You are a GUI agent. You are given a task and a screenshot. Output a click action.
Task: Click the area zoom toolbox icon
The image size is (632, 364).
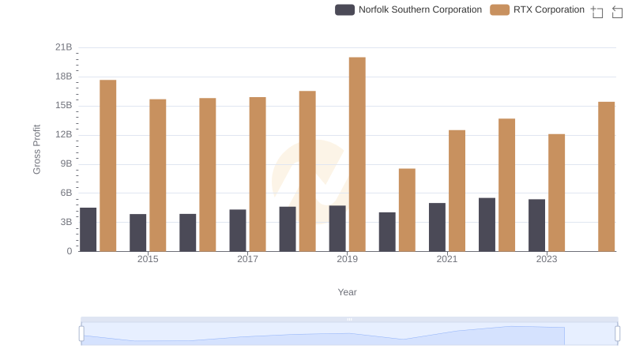click(x=597, y=12)
